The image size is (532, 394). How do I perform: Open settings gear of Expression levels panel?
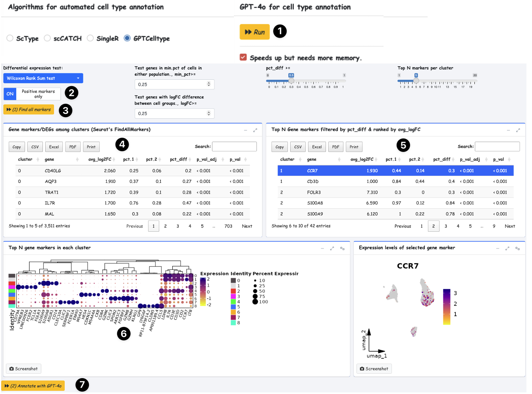(x=518, y=248)
